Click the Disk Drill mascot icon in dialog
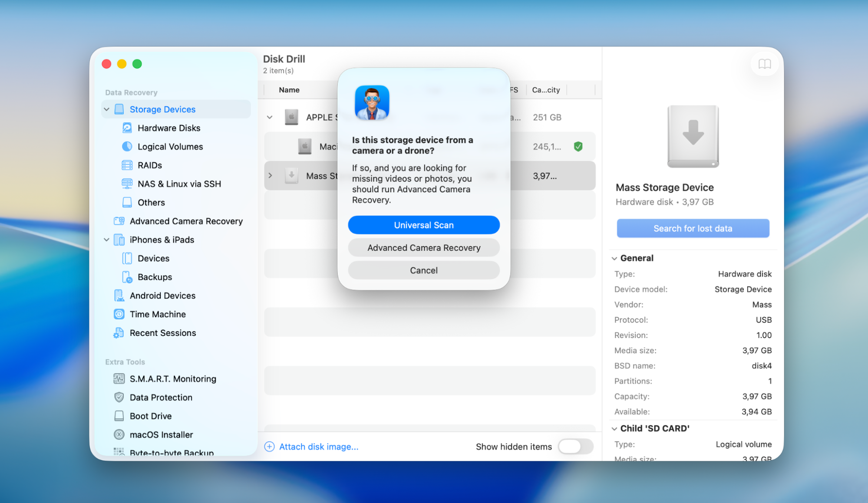 [x=372, y=102]
